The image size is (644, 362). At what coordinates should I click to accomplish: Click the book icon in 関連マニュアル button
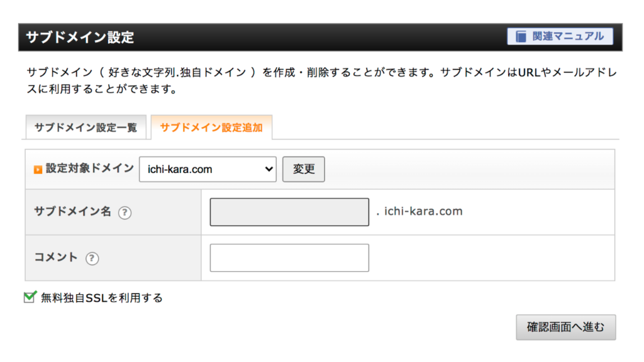tap(521, 36)
